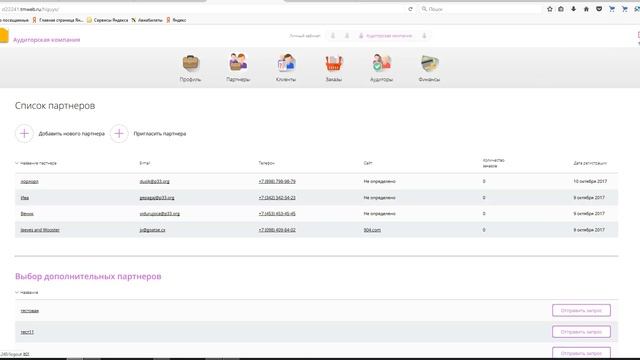Click the Аудиторская компания site title link

(x=47, y=40)
